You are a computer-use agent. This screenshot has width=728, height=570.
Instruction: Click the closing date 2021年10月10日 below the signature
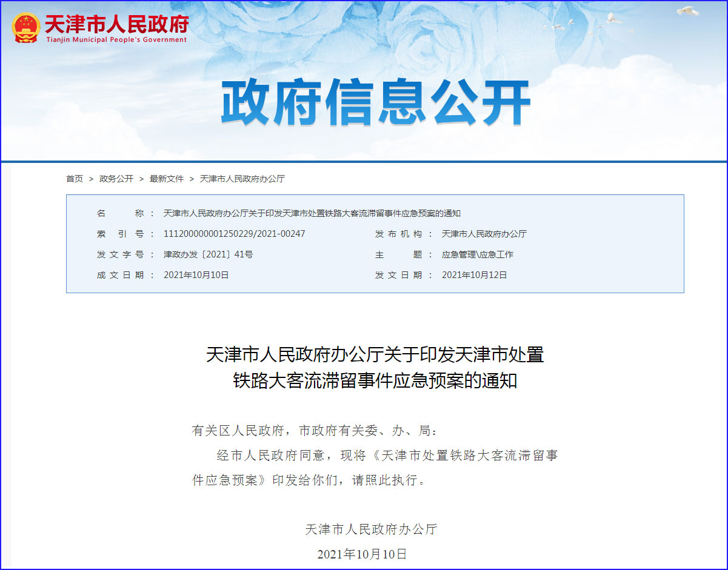click(362, 554)
